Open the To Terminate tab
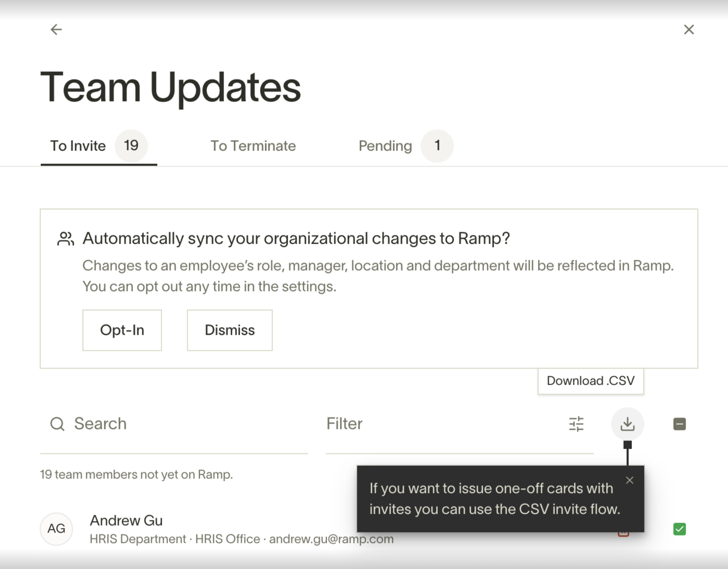Viewport: 728px width, 569px height. click(253, 146)
